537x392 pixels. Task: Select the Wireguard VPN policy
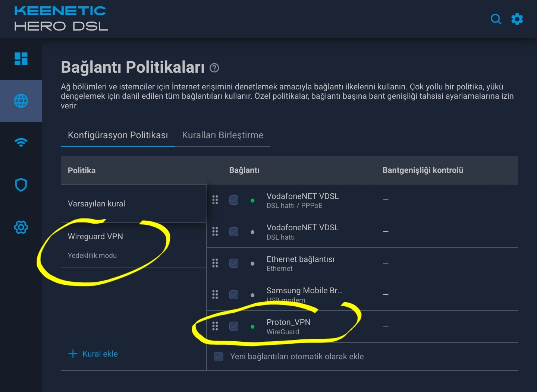[134, 245]
